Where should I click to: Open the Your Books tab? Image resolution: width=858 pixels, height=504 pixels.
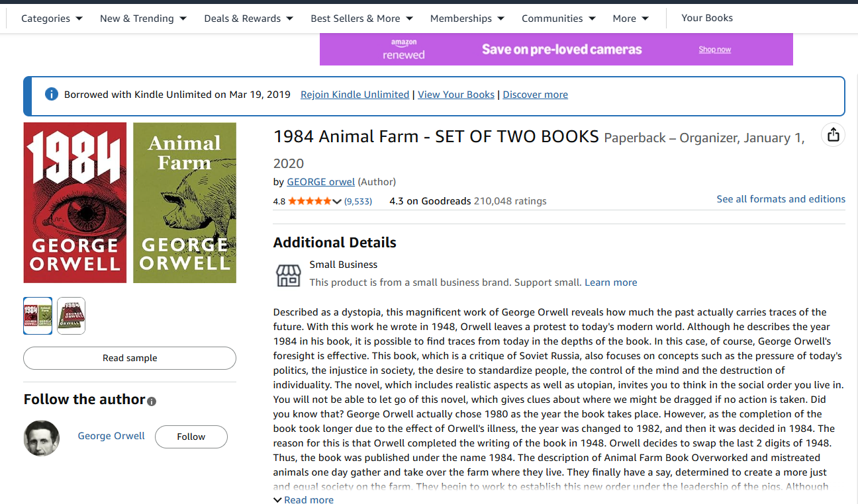coord(707,18)
